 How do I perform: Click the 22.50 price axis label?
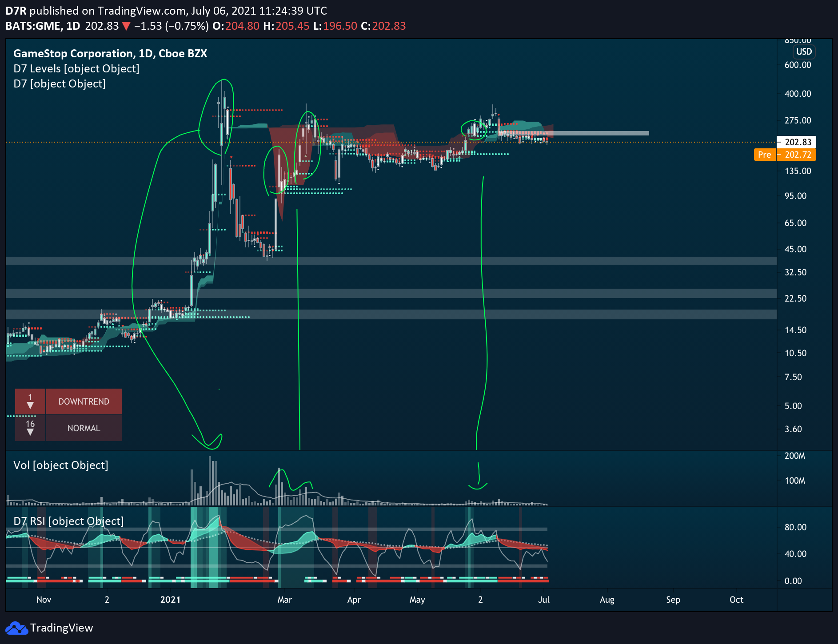[795, 298]
